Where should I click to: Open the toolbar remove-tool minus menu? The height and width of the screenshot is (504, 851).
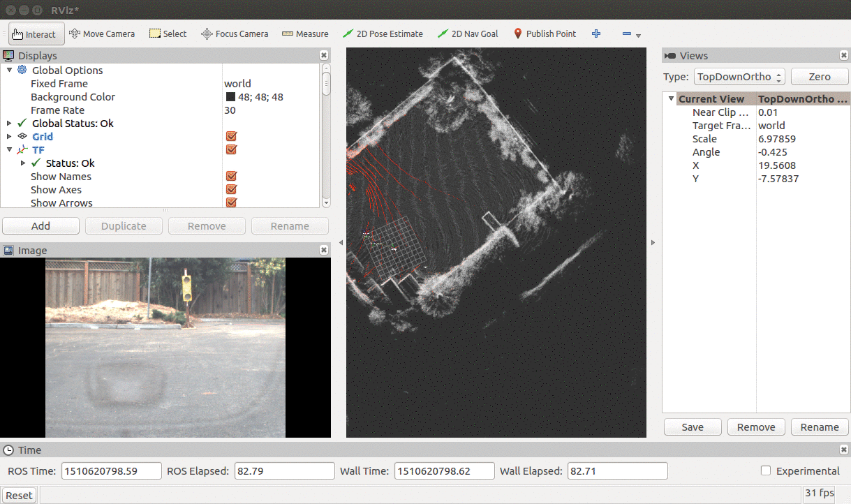pyautogui.click(x=630, y=34)
